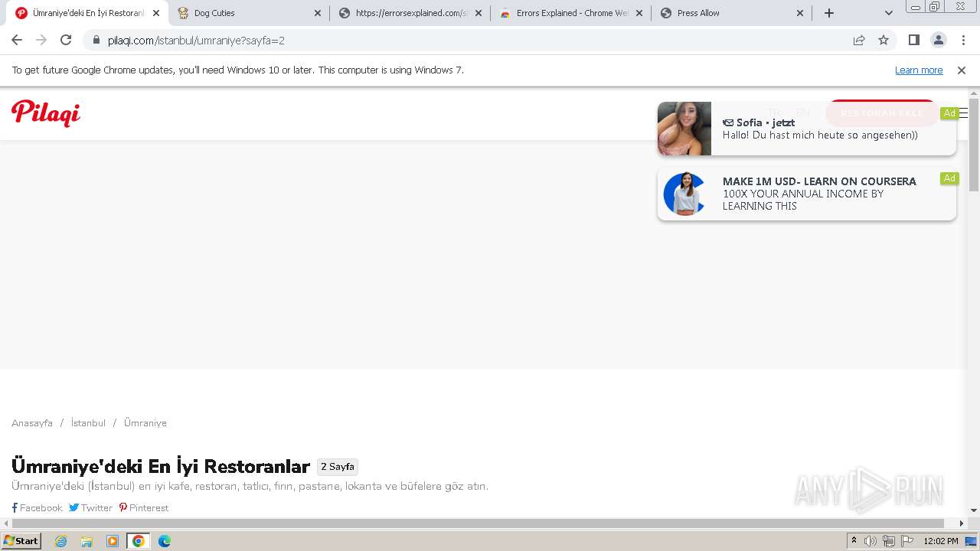Click the Learn more update link
The image size is (980, 551).
[x=919, y=70]
